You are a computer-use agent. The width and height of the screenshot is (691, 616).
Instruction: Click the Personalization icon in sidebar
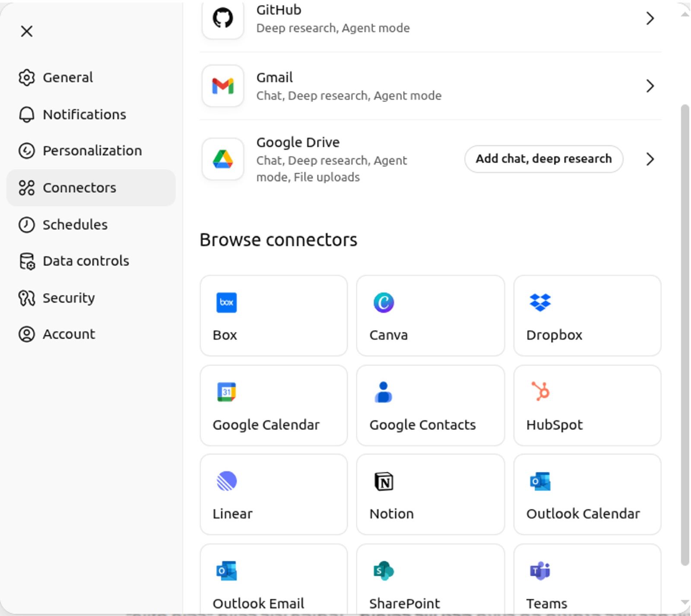(x=27, y=151)
